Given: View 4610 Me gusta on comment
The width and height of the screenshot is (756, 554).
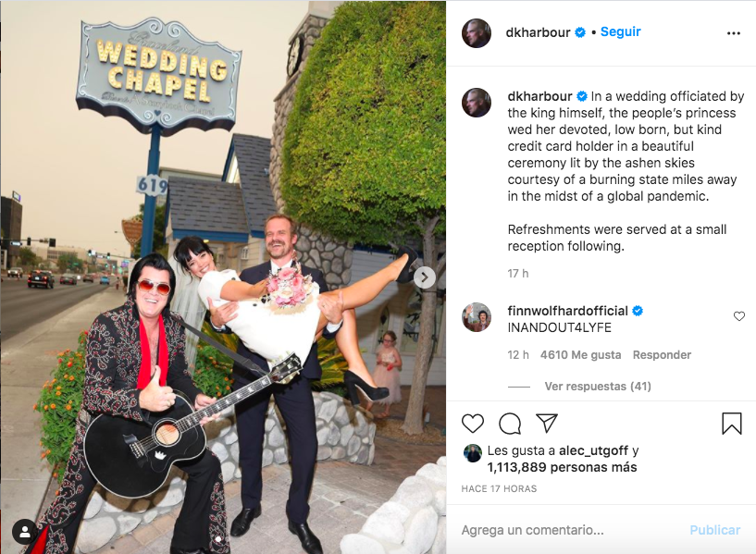Looking at the screenshot, I should tap(580, 355).
